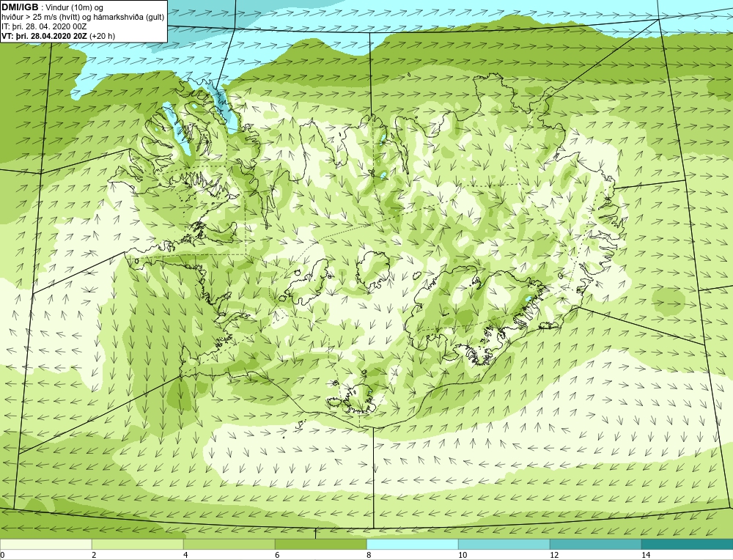The width and height of the screenshot is (733, 560).
Task: Click the legend scale label '2'
Action: [94, 555]
